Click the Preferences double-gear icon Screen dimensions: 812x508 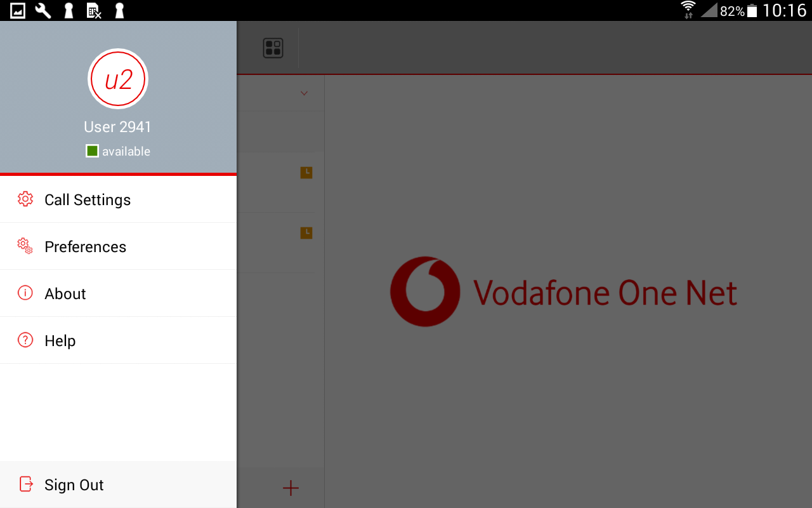tap(25, 246)
